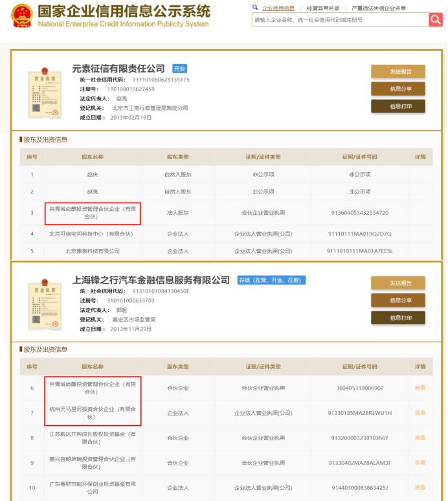
Task: Click certificate number 913604053432534720
Action: [x=360, y=213]
